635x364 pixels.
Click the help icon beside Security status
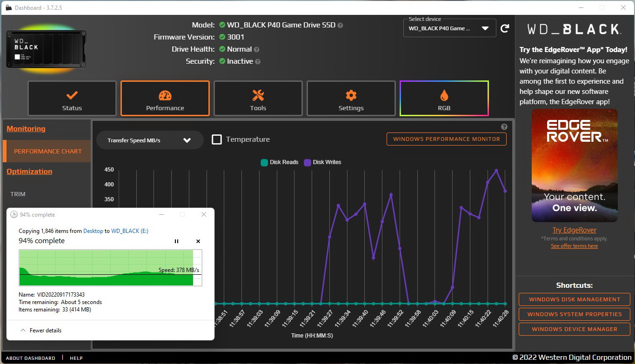pos(258,61)
